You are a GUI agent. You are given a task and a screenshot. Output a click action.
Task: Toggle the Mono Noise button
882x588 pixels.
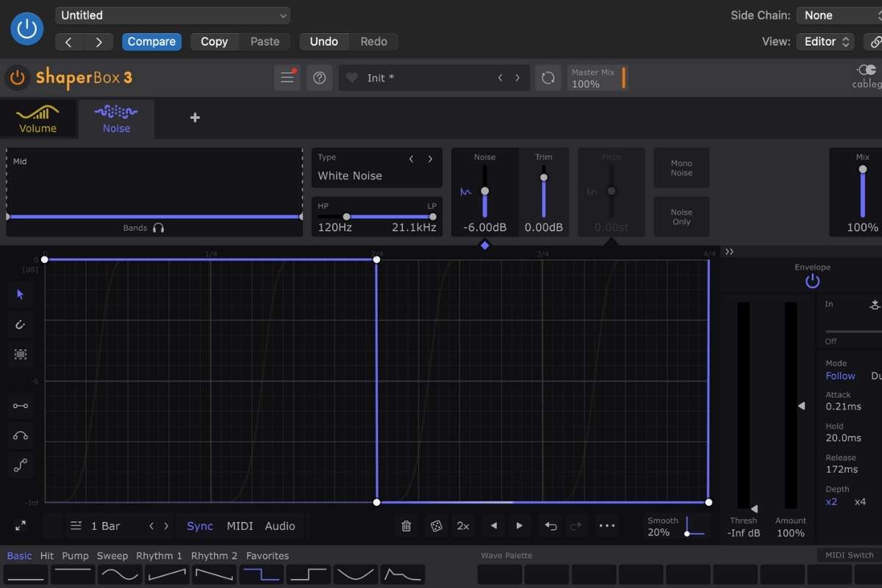click(x=681, y=168)
